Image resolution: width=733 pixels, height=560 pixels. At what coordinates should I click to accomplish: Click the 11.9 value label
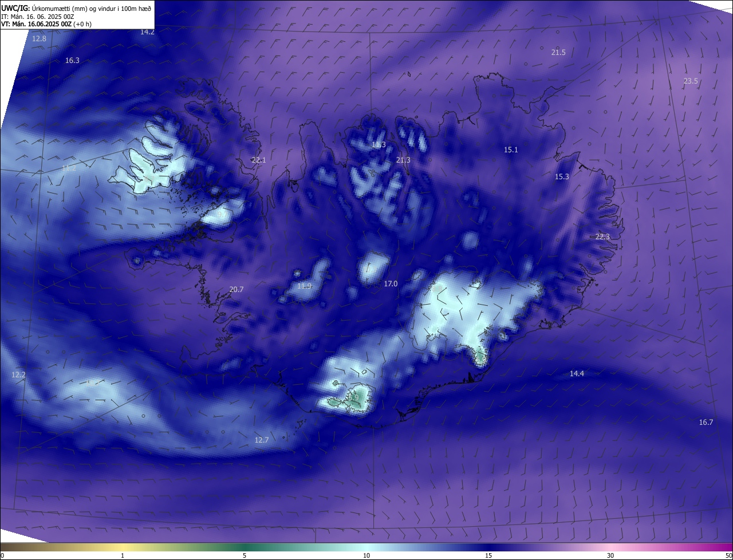(305, 286)
